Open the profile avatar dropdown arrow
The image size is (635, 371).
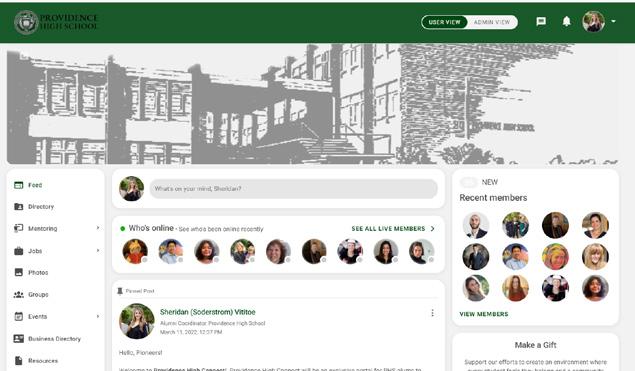614,21
